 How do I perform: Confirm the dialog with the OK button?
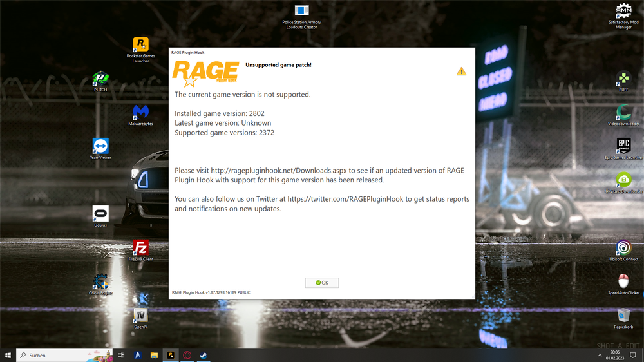pos(321,283)
